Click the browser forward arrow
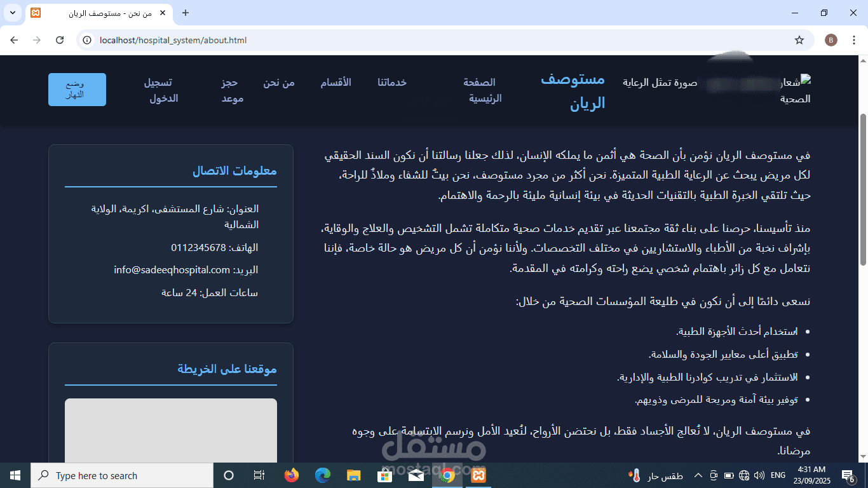Screen dimensions: 868x488 [37, 40]
